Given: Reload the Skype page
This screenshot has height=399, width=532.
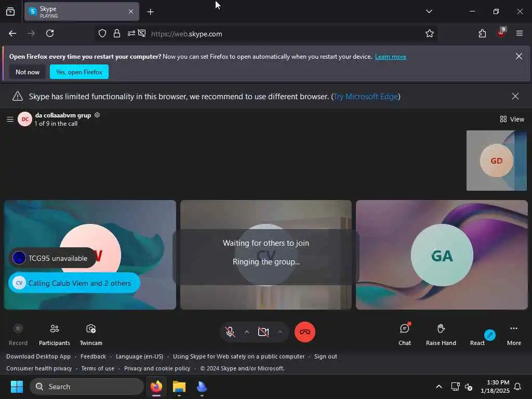Looking at the screenshot, I should tap(50, 33).
